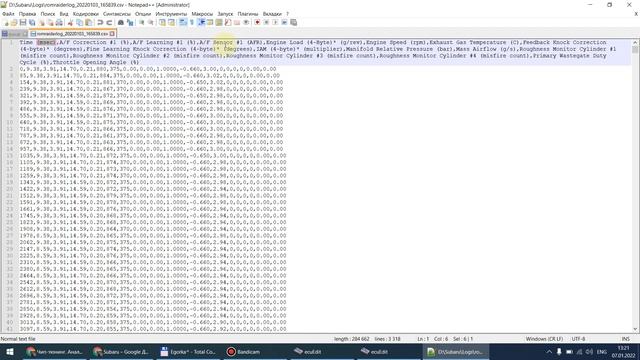Click the Close document toolbar icon
Viewport: 640px width, 360px height.
[x=41, y=22]
